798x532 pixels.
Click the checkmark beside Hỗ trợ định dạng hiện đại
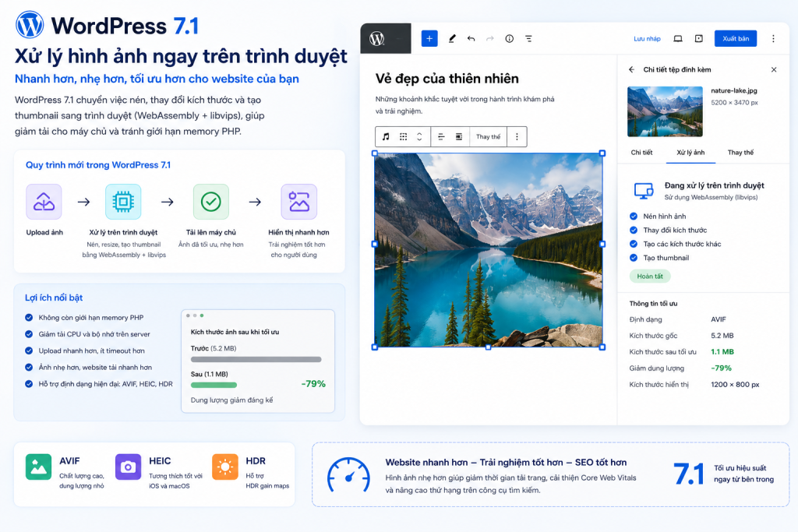click(x=29, y=383)
